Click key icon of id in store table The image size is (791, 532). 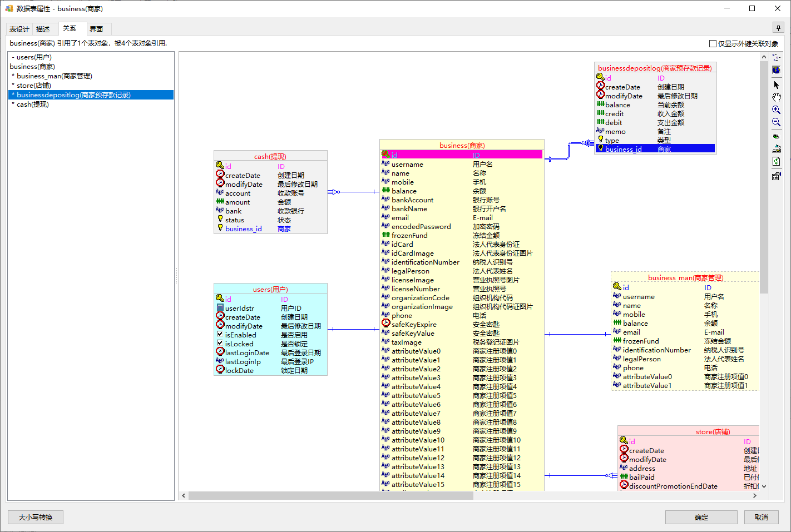point(624,441)
